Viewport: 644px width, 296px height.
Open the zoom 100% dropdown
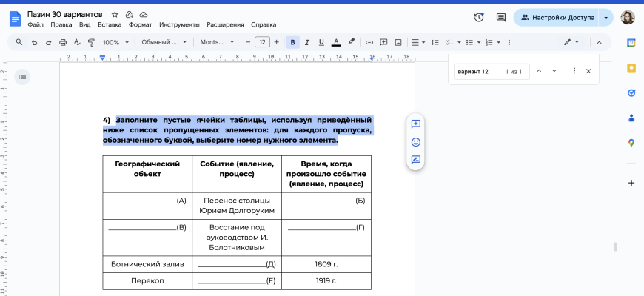[115, 42]
